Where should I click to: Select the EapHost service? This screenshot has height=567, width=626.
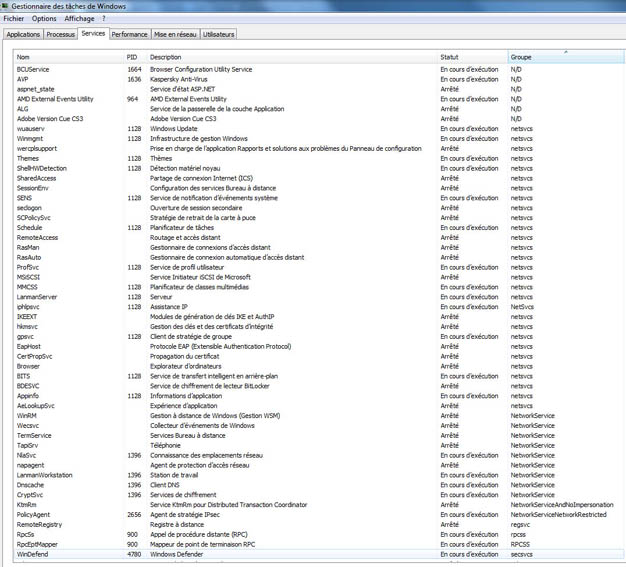pyautogui.click(x=319, y=347)
